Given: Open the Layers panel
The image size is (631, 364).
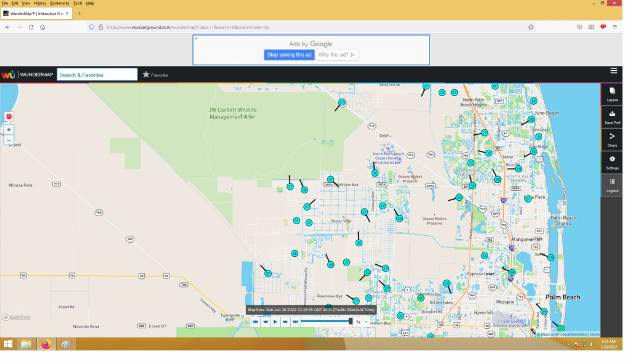Looking at the screenshot, I should [612, 94].
